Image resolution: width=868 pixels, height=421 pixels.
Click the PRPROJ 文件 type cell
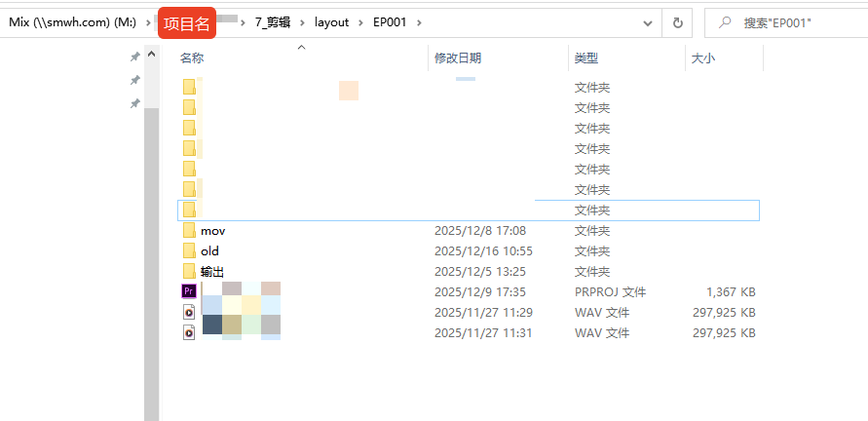point(610,292)
